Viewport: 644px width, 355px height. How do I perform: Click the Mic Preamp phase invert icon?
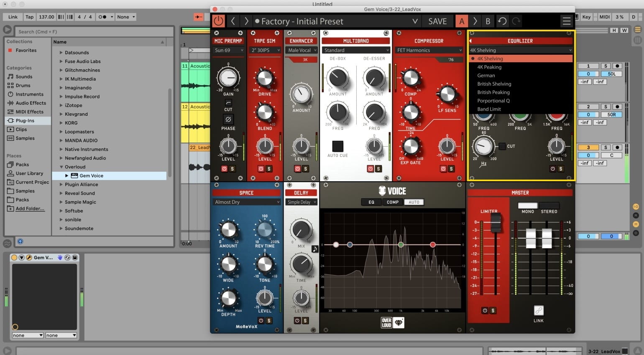click(x=228, y=119)
